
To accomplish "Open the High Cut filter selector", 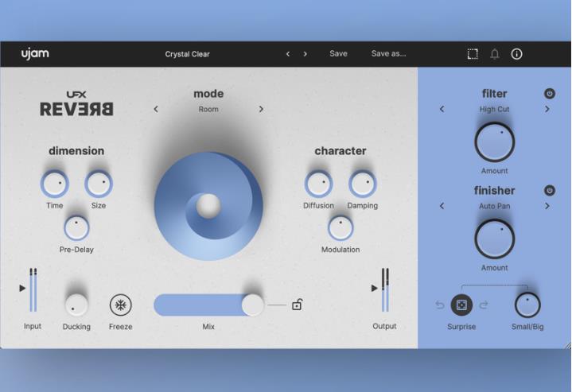I will coord(494,109).
